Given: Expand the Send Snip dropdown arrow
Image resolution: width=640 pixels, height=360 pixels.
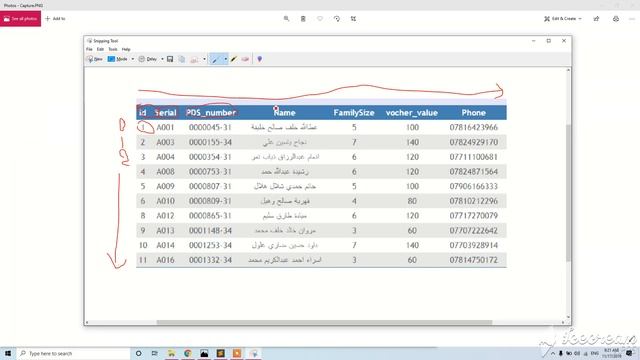Looking at the screenshot, I should [x=204, y=59].
